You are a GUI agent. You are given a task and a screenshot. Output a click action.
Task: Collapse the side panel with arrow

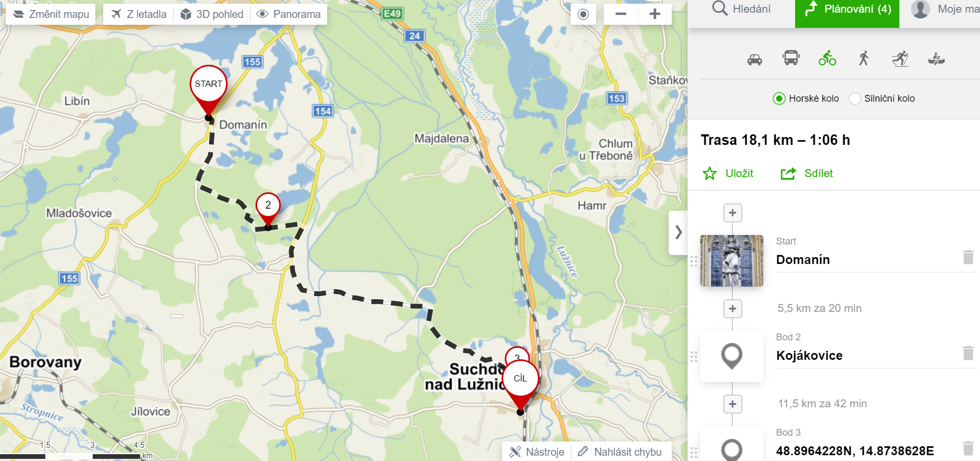click(679, 232)
